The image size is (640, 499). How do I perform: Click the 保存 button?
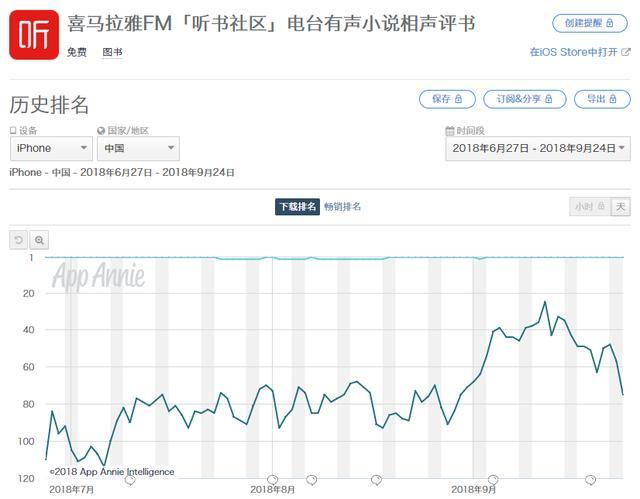447,99
